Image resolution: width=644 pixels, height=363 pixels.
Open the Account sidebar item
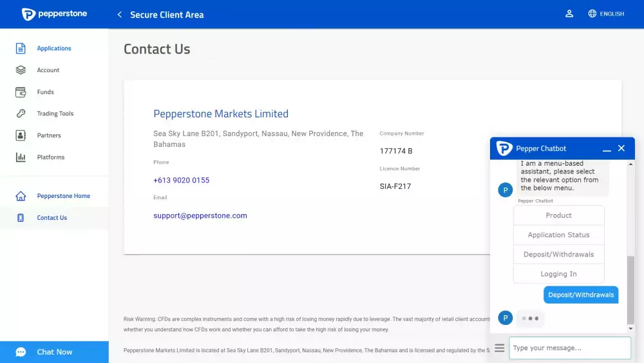pyautogui.click(x=48, y=70)
